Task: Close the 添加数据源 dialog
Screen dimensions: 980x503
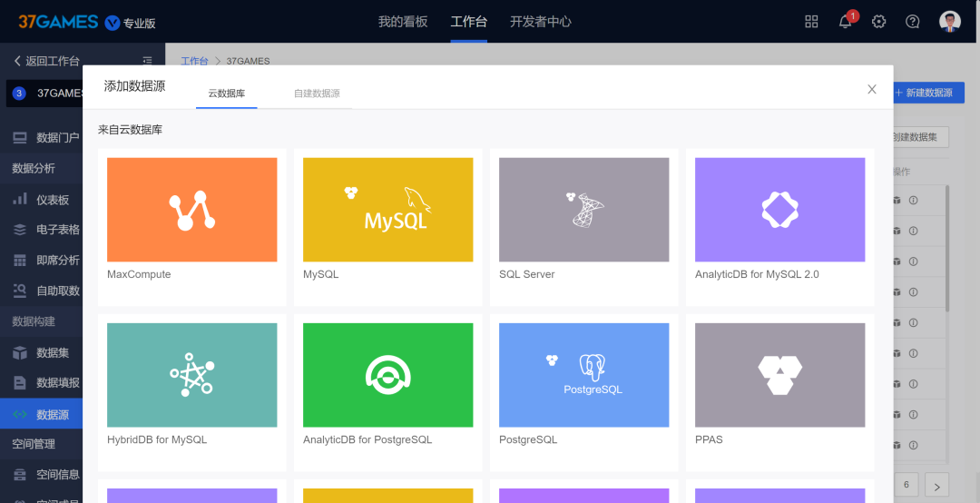Action: pos(872,90)
